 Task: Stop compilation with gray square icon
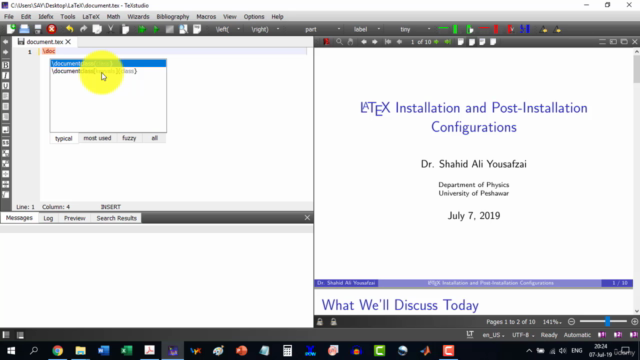click(x=170, y=29)
